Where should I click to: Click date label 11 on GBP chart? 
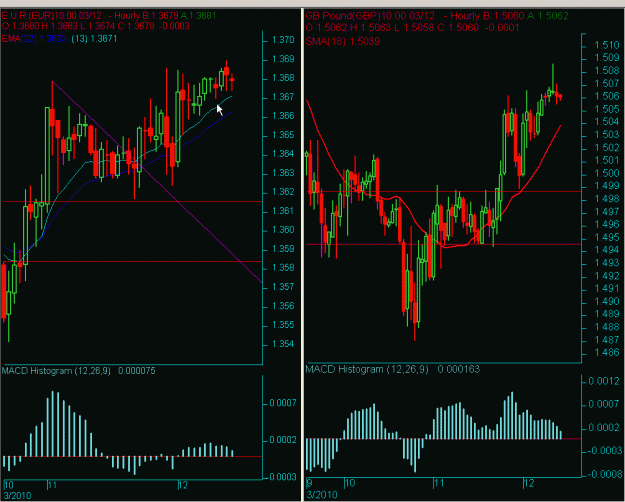(x=439, y=483)
